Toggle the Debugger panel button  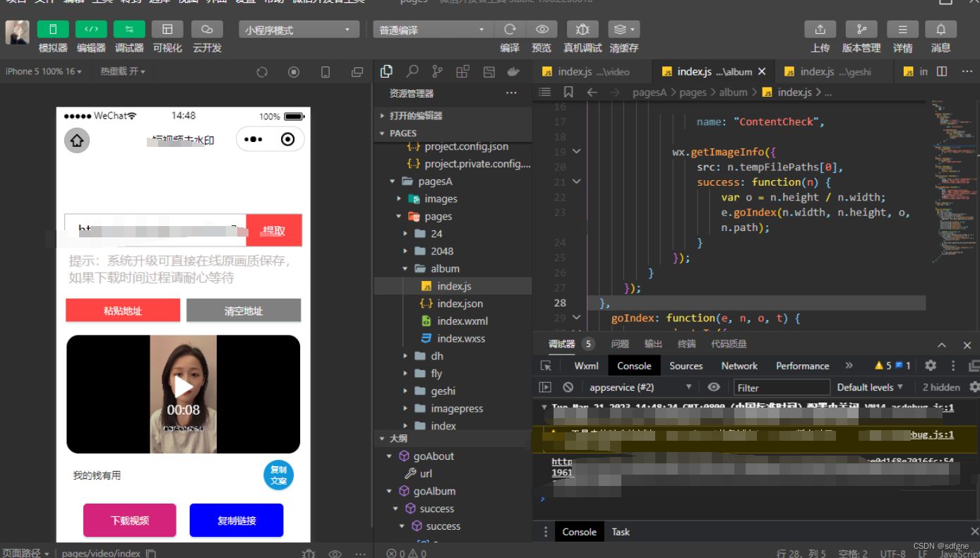[129, 30]
